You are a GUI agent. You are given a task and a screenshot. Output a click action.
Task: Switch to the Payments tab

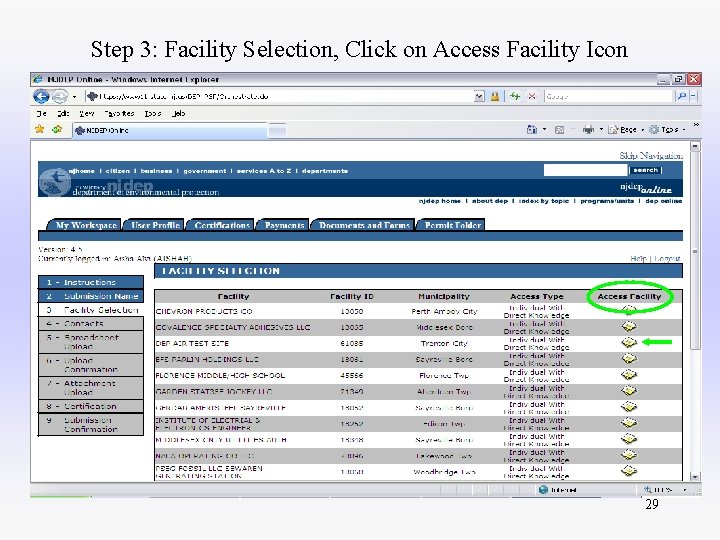point(284,225)
